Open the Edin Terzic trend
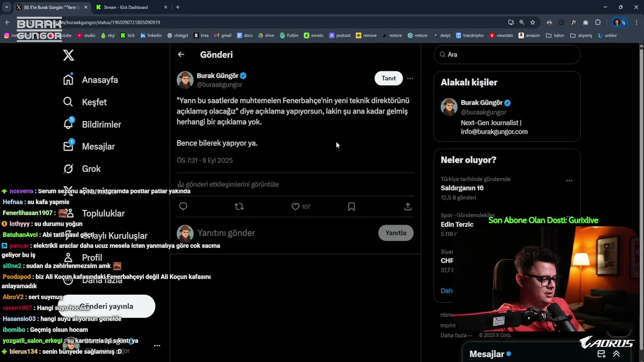 point(457,224)
